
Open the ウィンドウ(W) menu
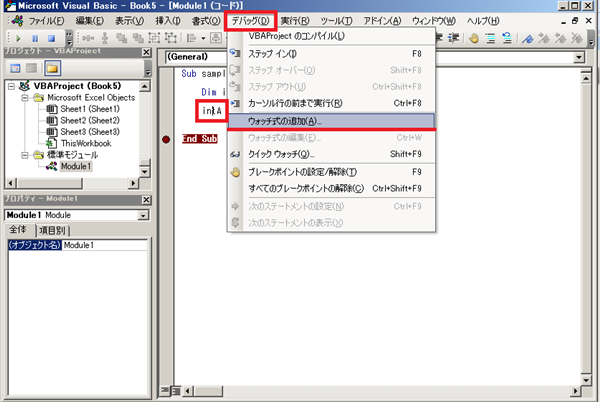pos(434,21)
